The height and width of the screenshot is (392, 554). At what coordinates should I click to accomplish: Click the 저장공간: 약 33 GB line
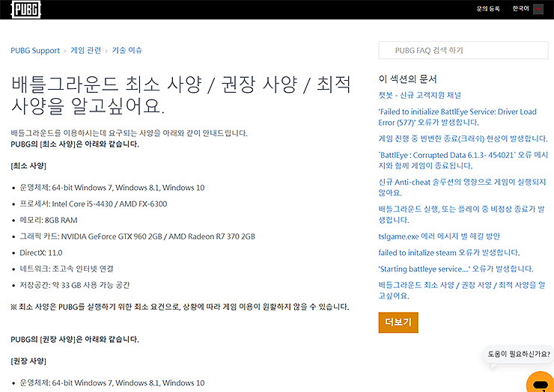tap(75, 285)
